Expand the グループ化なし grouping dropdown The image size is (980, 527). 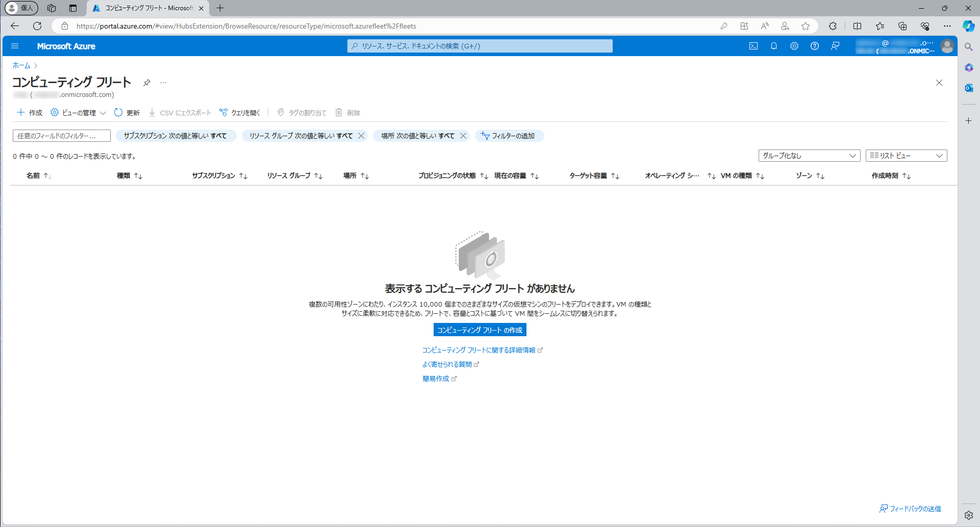click(809, 156)
